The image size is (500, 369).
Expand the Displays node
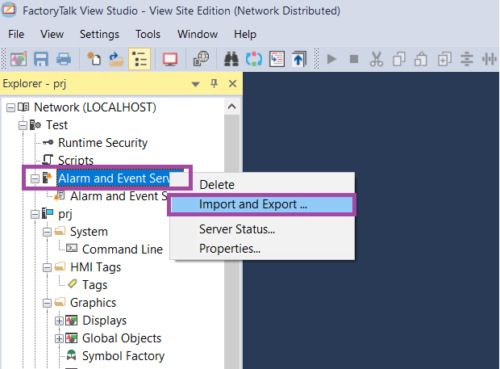pyautogui.click(x=59, y=321)
